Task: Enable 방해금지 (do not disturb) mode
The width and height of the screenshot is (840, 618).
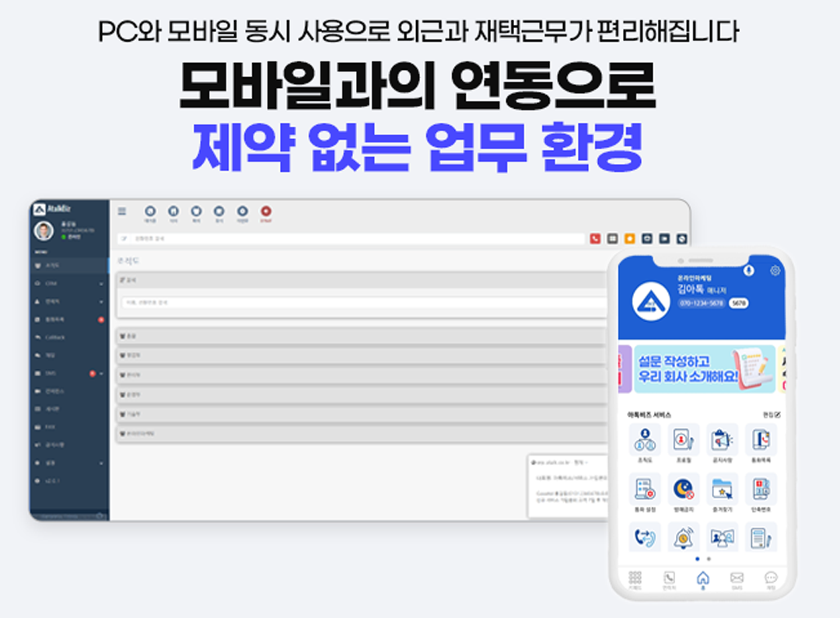Action: [684, 489]
